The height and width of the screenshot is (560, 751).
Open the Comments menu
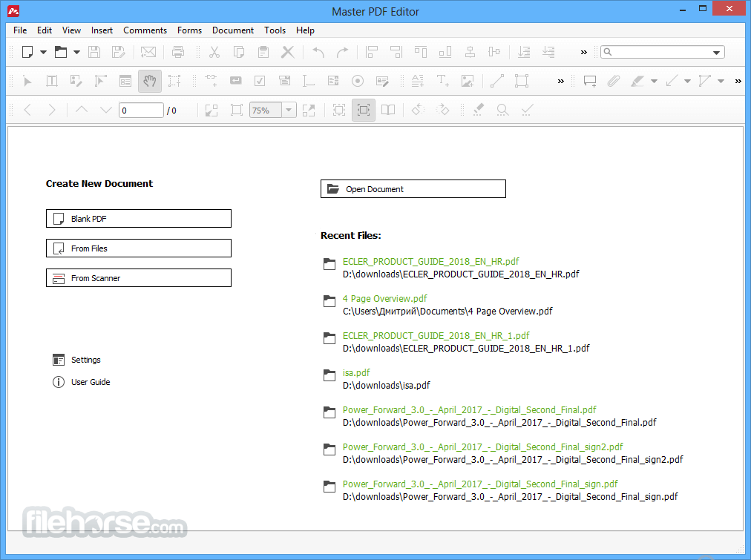(x=145, y=30)
